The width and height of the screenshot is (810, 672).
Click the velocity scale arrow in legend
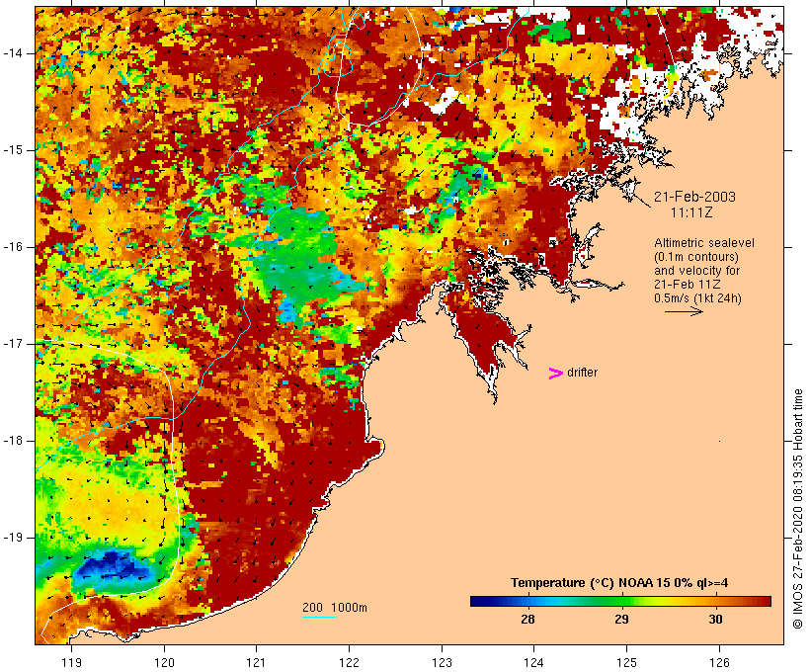click(684, 311)
